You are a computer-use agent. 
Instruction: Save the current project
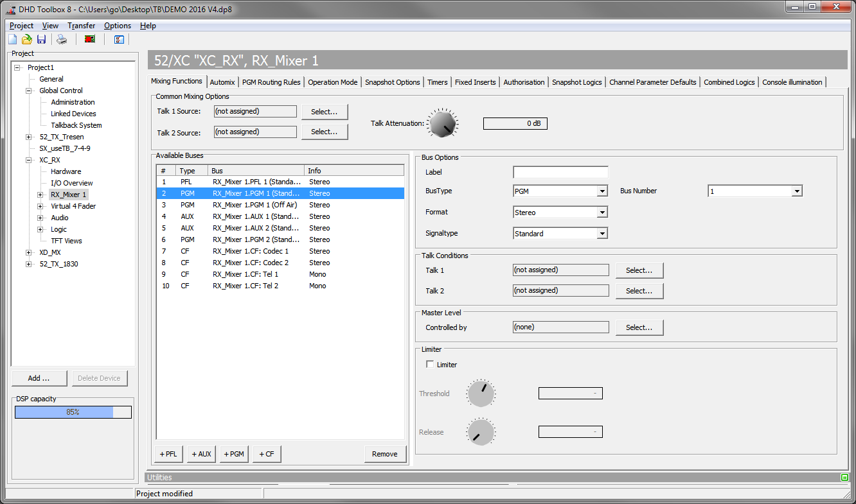click(41, 39)
